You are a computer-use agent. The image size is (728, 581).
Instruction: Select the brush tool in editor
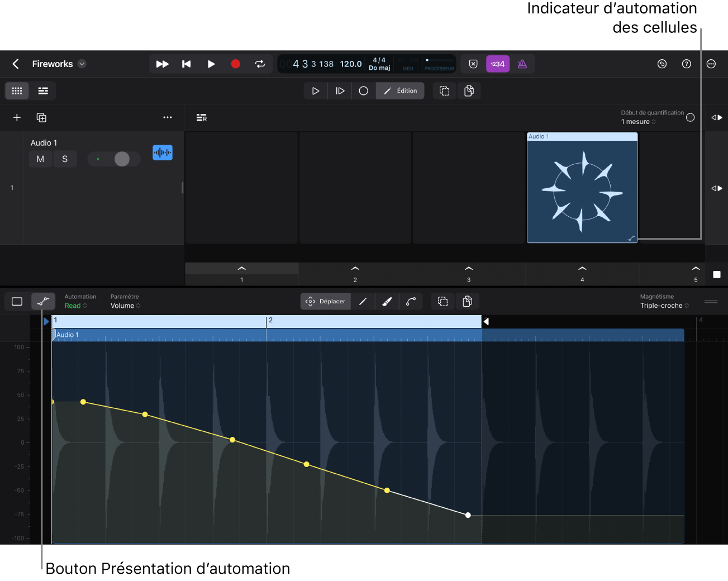point(387,302)
